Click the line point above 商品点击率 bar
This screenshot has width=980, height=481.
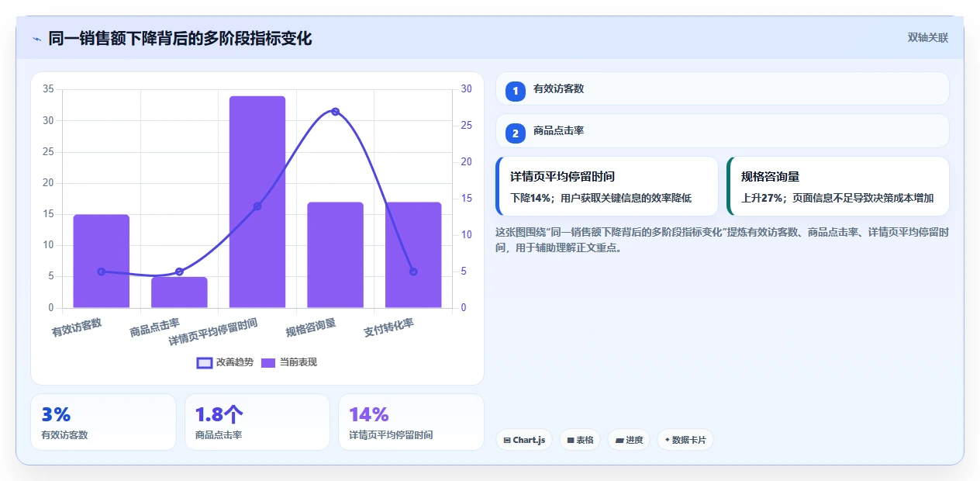tap(179, 272)
